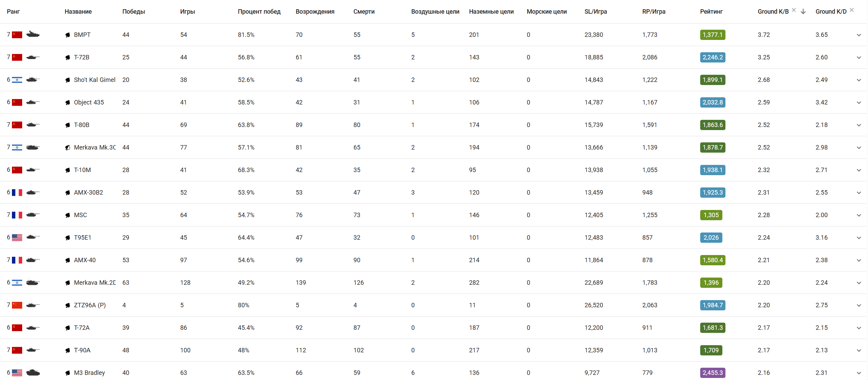This screenshot has height=380, width=868.
Task: Open the AMX-40 vehicle name link
Action: (x=85, y=260)
